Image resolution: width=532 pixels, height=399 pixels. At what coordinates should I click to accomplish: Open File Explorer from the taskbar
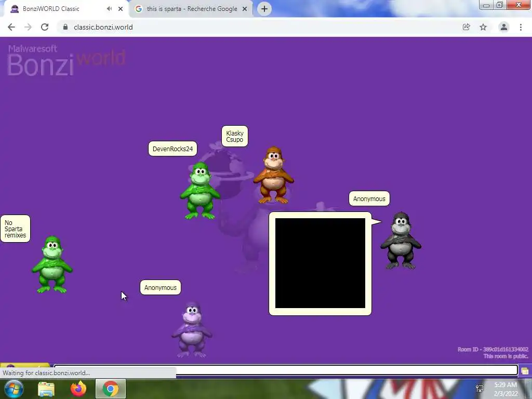click(x=46, y=389)
